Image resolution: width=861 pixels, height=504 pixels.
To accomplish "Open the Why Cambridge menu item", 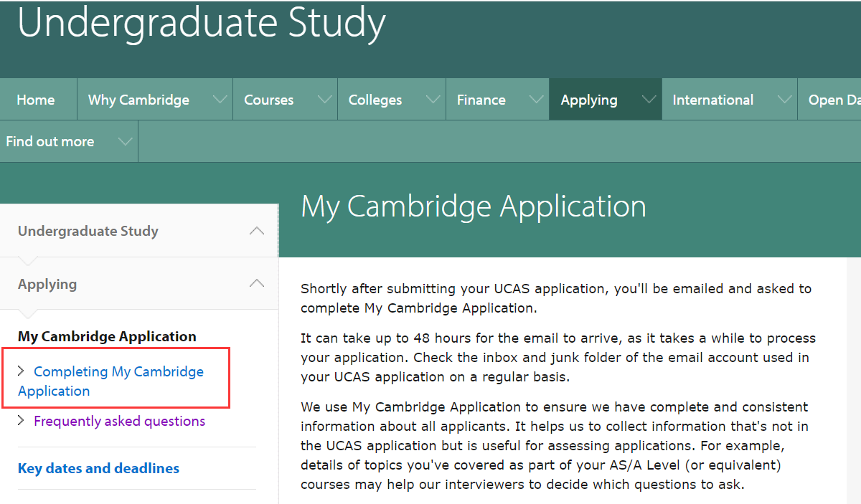I will (138, 100).
